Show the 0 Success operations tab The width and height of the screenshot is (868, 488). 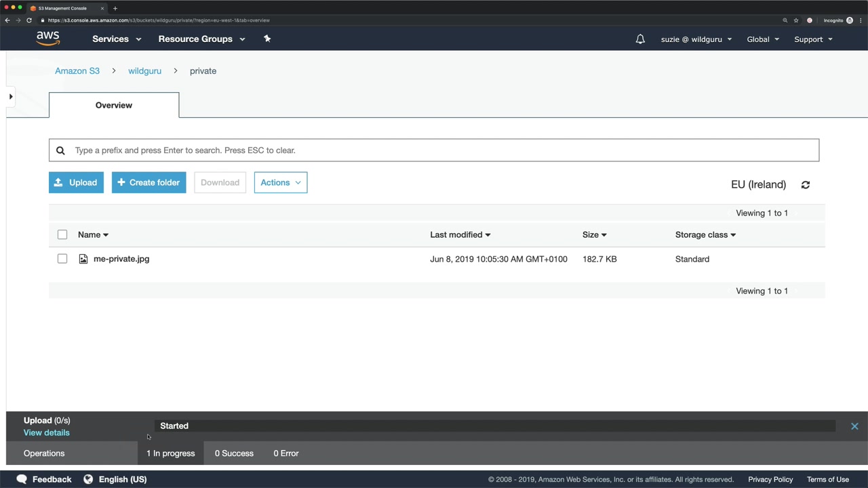(234, 453)
